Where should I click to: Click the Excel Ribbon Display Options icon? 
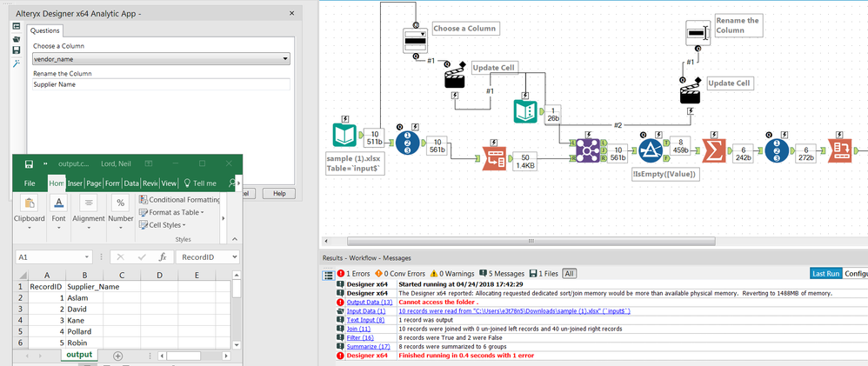click(x=149, y=163)
